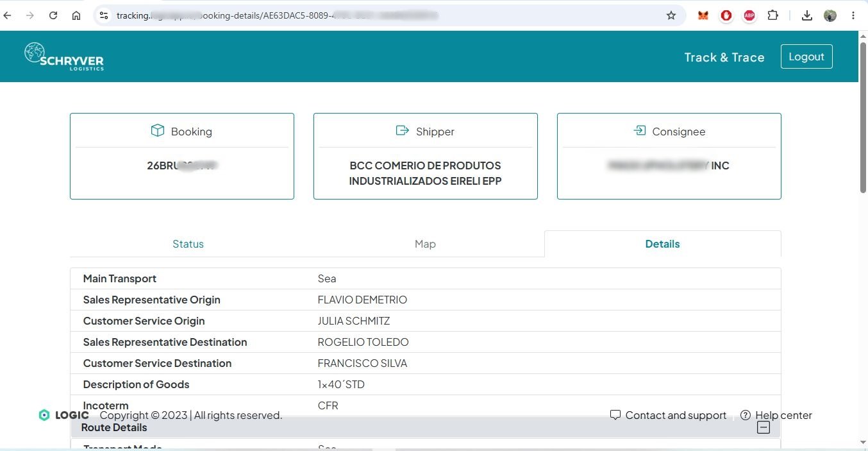Open Contact and support link
Image resolution: width=868 pixels, height=451 pixels.
pos(668,415)
